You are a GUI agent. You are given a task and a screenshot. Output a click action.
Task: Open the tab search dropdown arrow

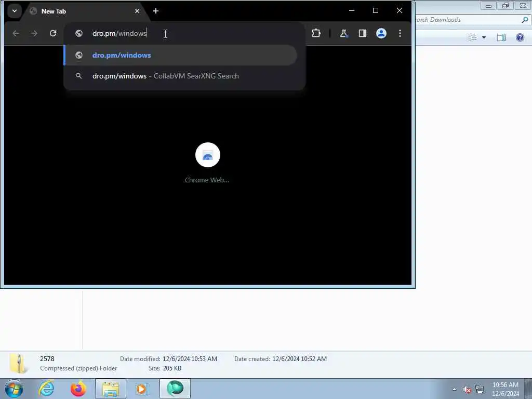(x=15, y=11)
